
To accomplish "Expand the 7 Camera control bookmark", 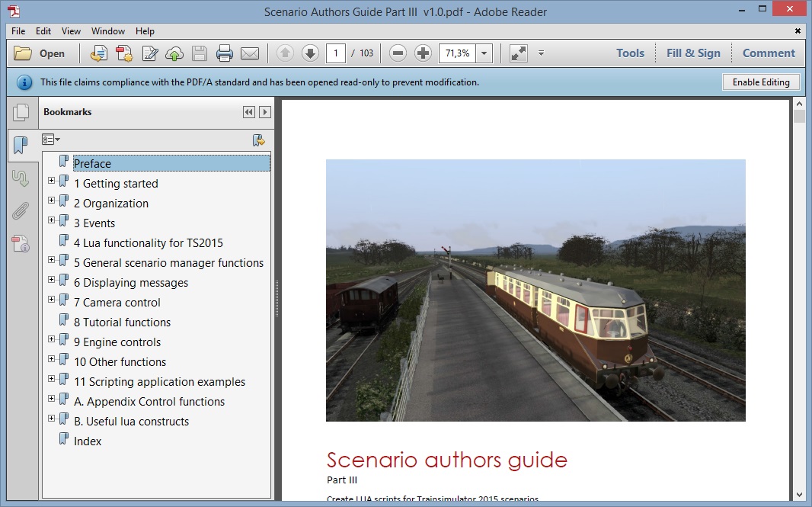I will point(51,299).
